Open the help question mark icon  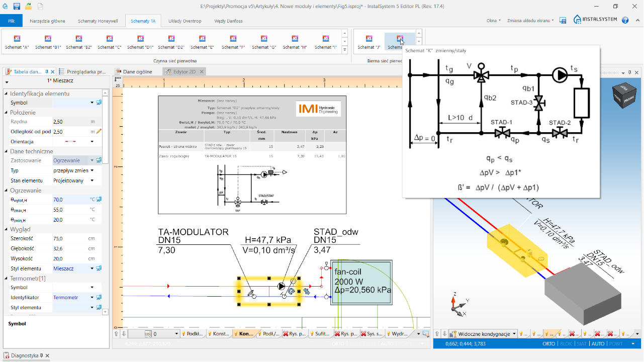625,20
